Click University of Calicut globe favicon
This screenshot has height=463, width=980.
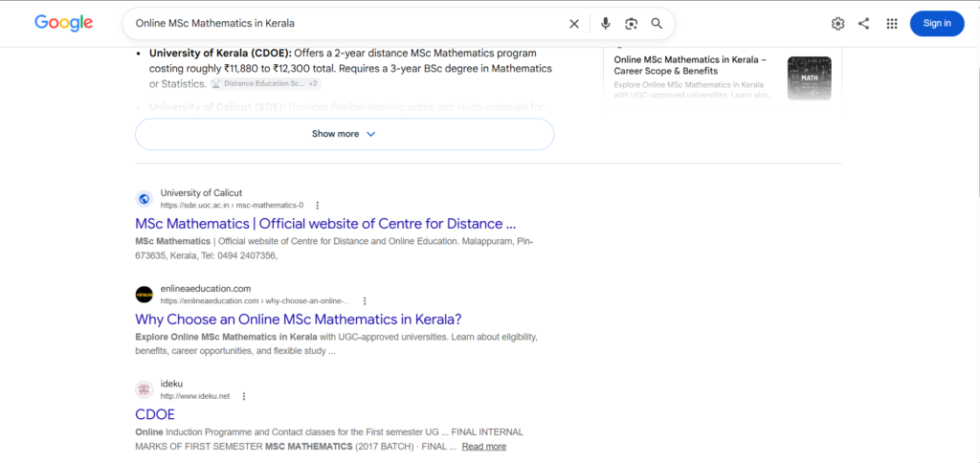[x=145, y=199]
